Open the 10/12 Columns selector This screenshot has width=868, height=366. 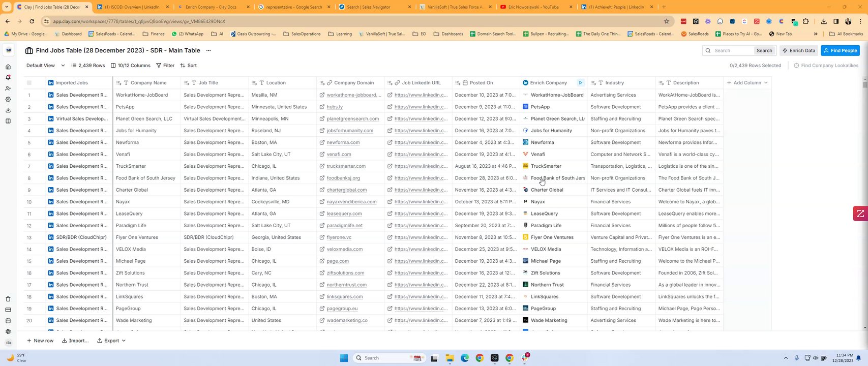(131, 66)
